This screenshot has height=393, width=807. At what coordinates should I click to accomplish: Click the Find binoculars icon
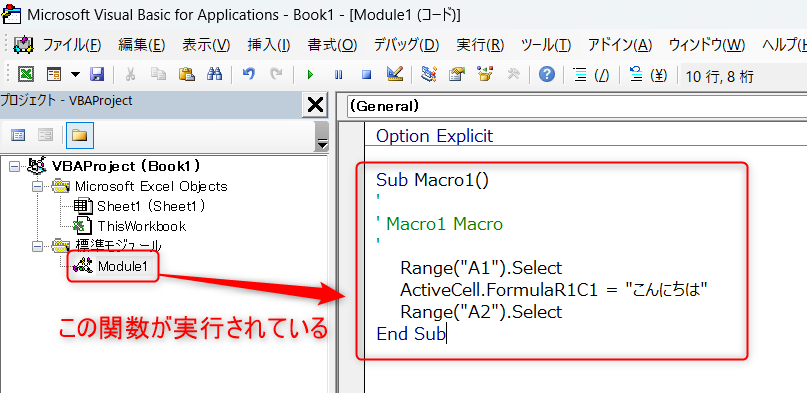[x=214, y=75]
